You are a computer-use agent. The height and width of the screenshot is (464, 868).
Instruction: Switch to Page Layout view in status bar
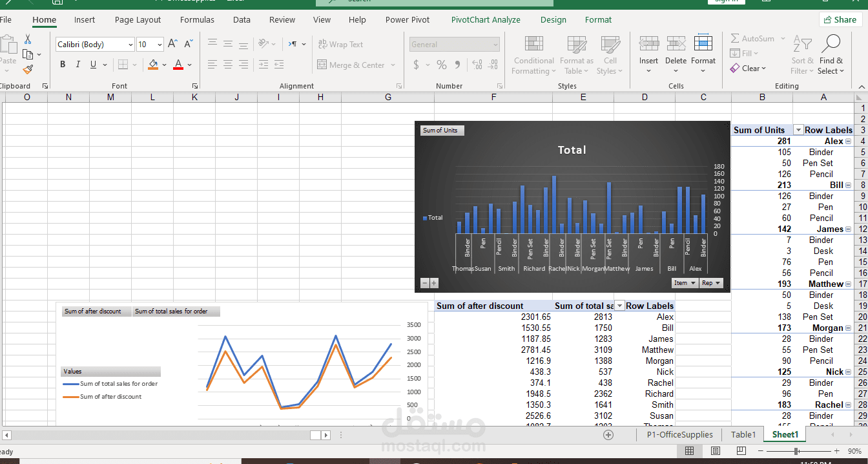point(716,451)
